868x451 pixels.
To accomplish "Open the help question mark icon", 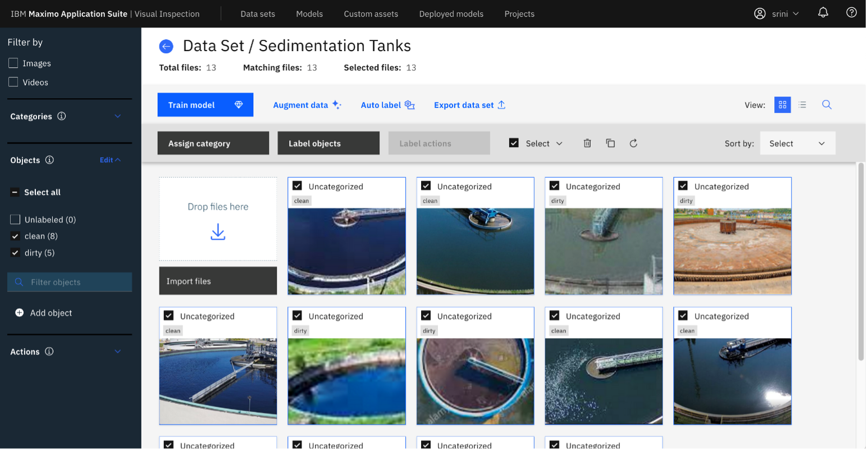I will pos(852,13).
